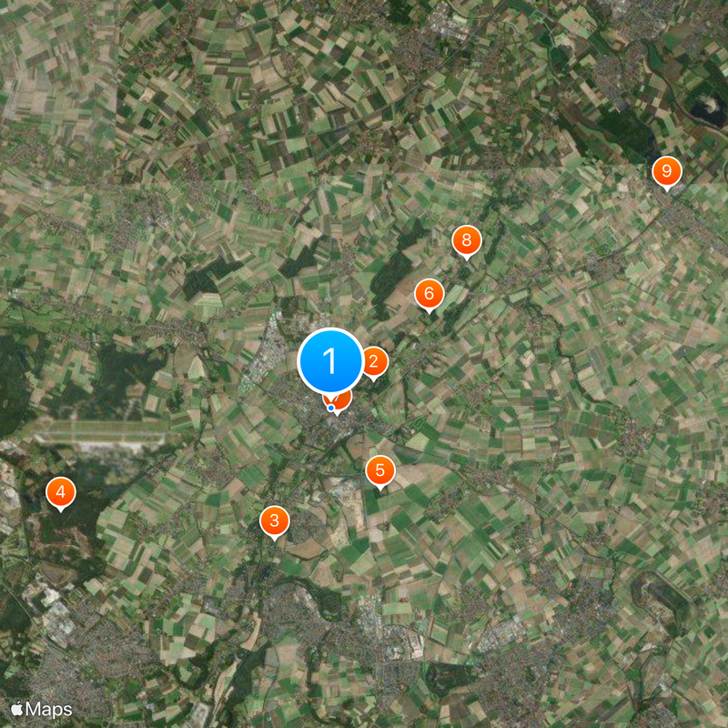
Task: Click the dark forest left of pin 6
Action: (391, 278)
